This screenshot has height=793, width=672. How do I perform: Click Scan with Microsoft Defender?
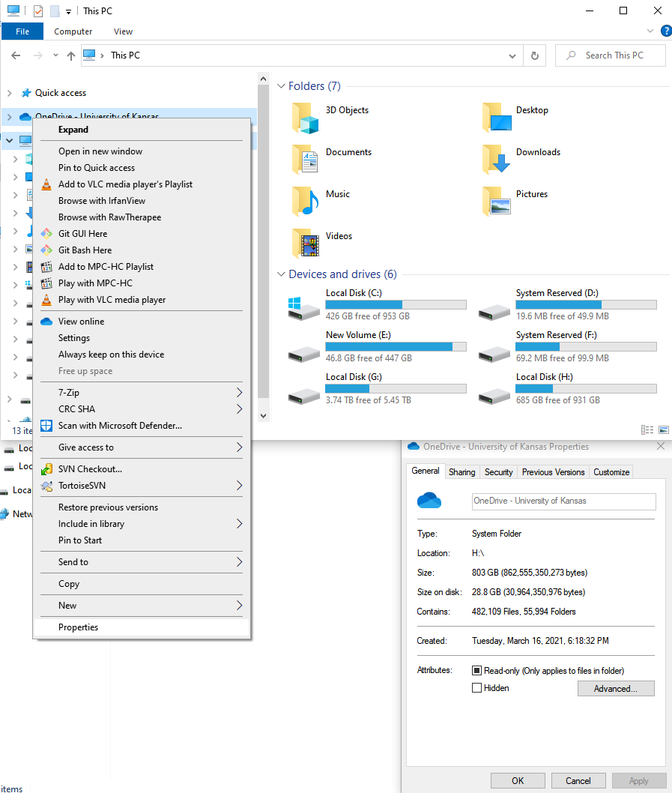(x=142, y=426)
